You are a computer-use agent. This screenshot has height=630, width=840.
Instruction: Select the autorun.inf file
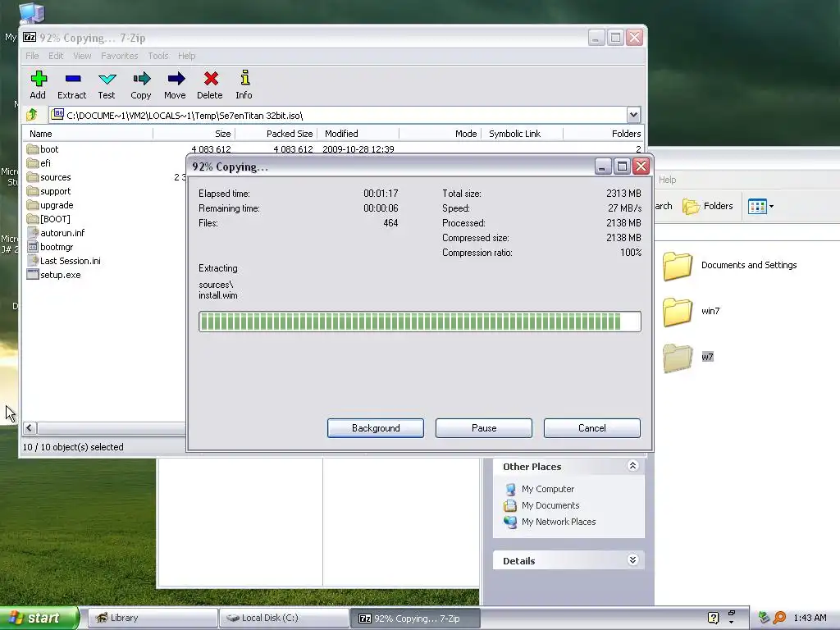pyautogui.click(x=56, y=233)
